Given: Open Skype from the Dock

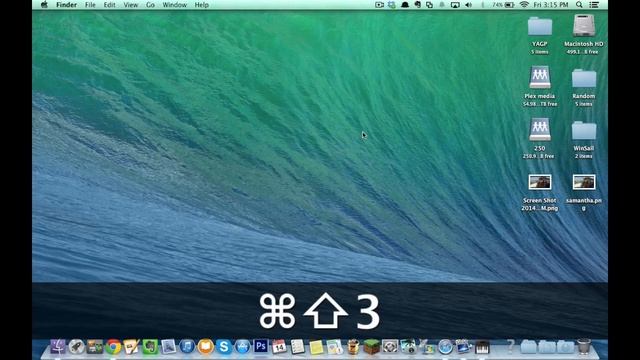Looking at the screenshot, I should [x=224, y=347].
